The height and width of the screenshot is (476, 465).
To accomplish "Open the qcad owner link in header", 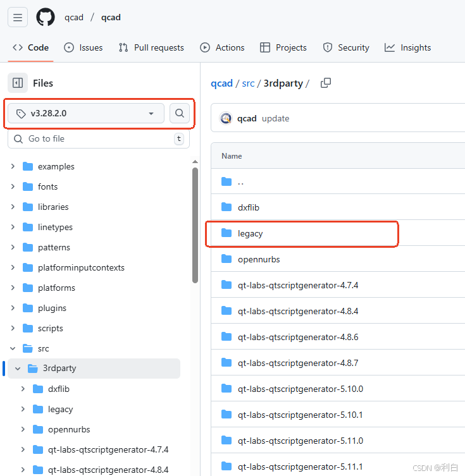I will [x=74, y=17].
